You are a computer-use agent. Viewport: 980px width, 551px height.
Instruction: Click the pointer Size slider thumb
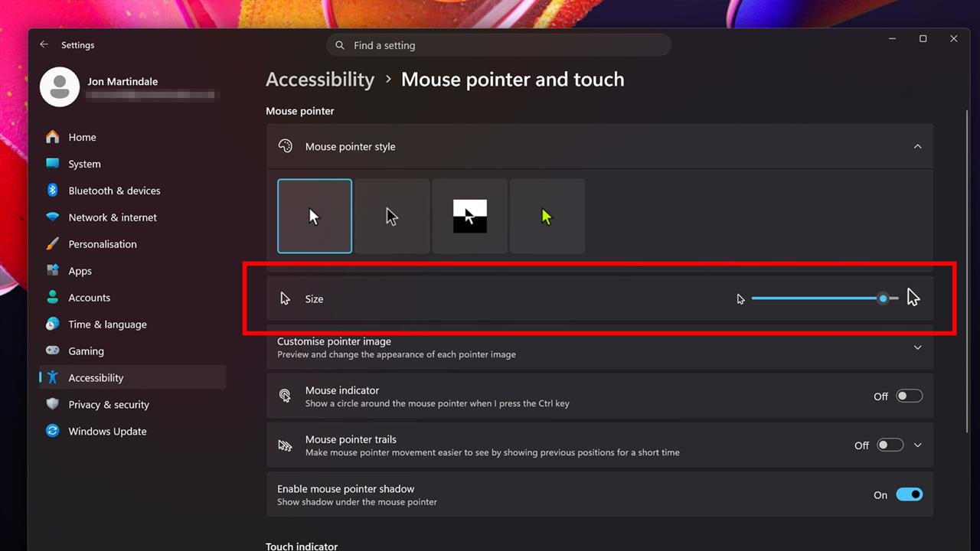pos(883,298)
